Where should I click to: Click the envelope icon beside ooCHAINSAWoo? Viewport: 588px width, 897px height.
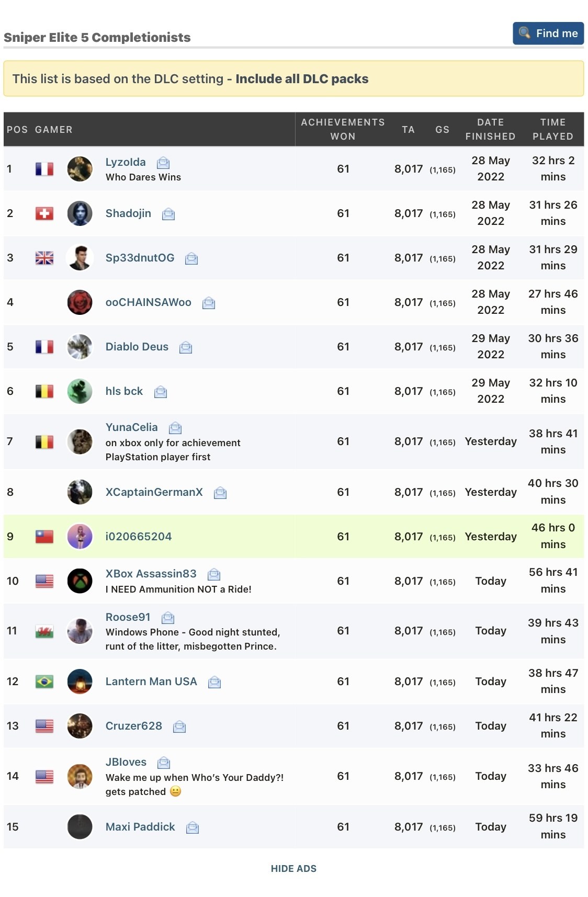tap(209, 303)
